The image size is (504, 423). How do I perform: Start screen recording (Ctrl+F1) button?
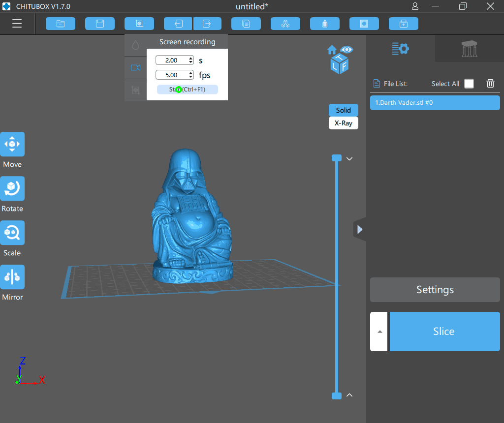click(x=188, y=90)
